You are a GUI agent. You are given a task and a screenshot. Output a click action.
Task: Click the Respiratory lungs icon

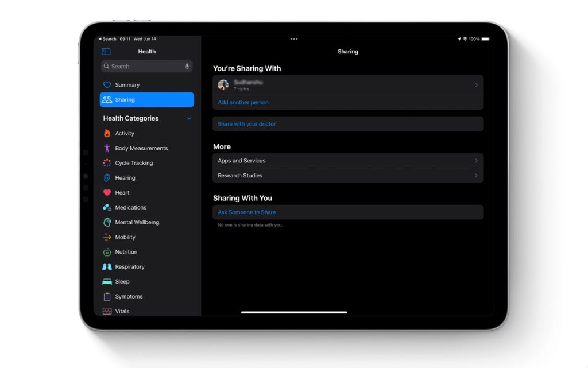click(x=107, y=267)
